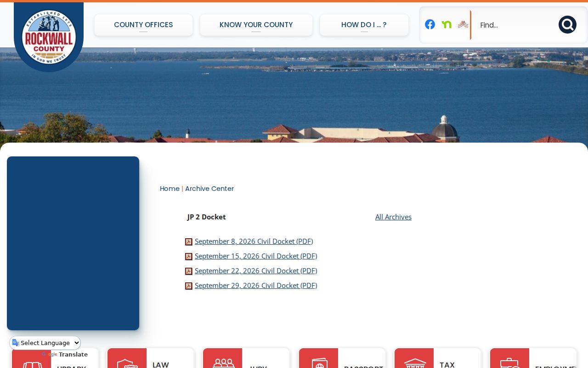This screenshot has height=368, width=588.
Task: Click the TAX tile label
Action: [x=447, y=364]
